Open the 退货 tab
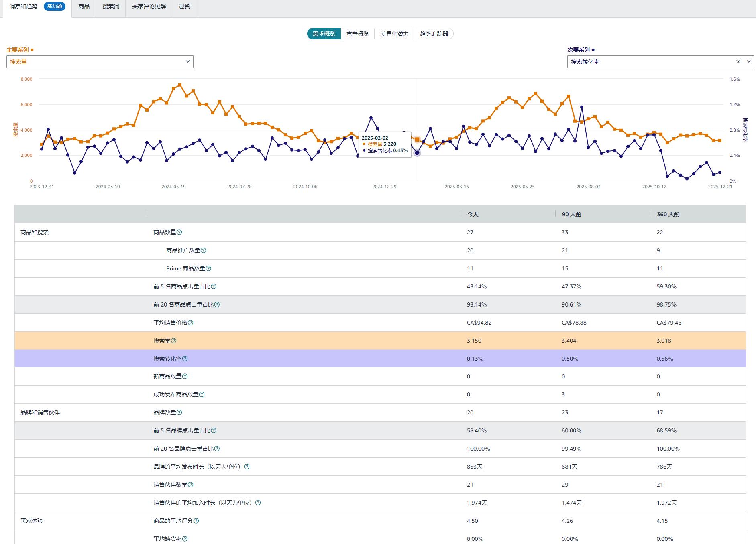 coord(184,7)
